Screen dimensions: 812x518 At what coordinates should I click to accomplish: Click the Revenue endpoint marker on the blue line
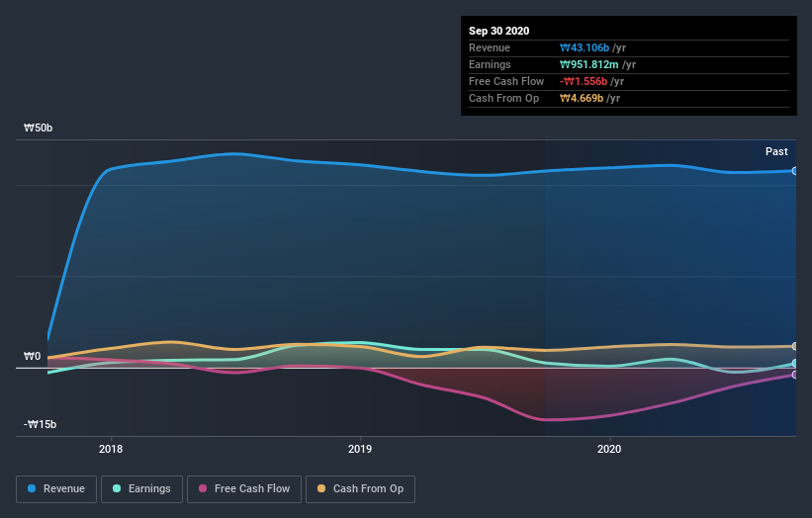pos(795,171)
